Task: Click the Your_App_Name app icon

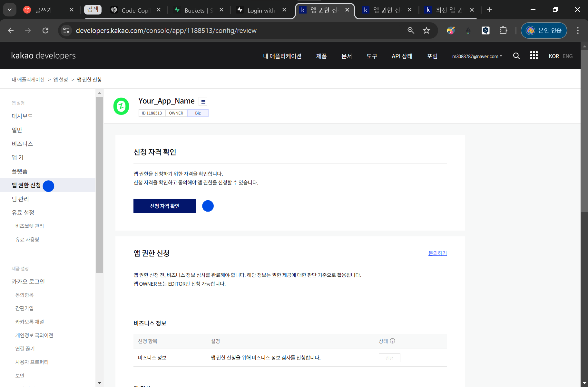Action: pyautogui.click(x=121, y=106)
